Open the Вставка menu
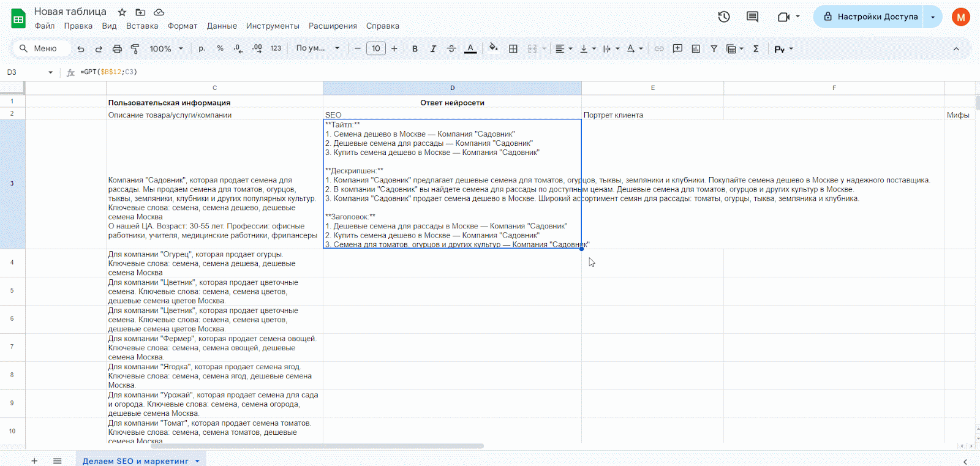This screenshot has width=980, height=466. pyautogui.click(x=142, y=26)
